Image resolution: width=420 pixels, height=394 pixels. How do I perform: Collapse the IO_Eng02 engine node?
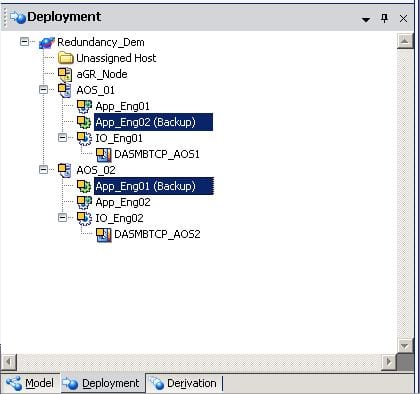click(x=62, y=218)
